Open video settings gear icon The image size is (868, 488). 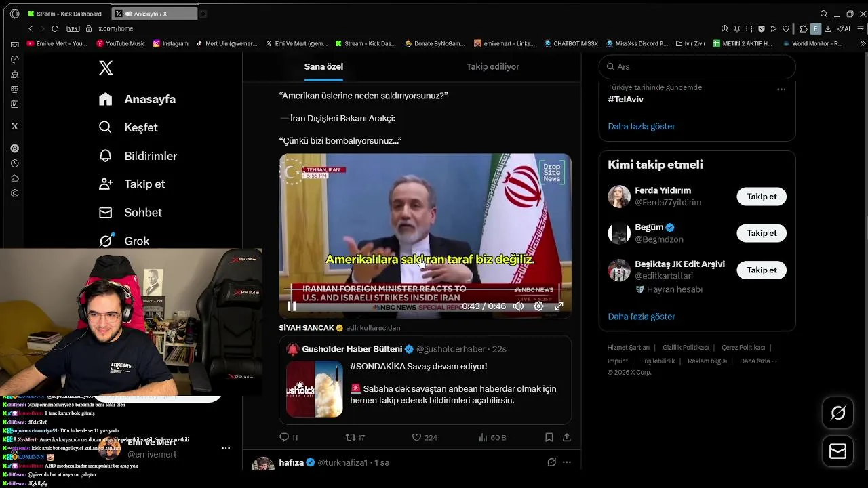click(x=538, y=306)
